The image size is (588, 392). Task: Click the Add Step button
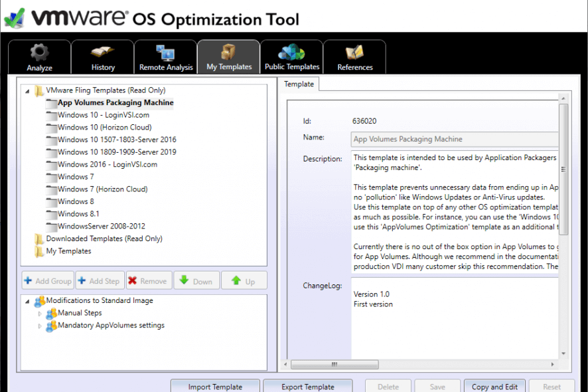pos(100,280)
